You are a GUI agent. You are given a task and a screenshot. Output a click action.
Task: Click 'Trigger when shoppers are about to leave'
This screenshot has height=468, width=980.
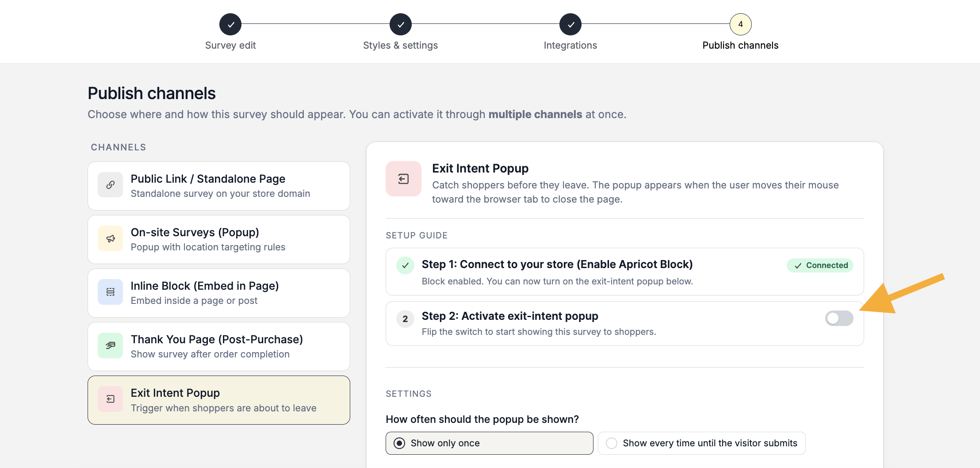point(224,408)
